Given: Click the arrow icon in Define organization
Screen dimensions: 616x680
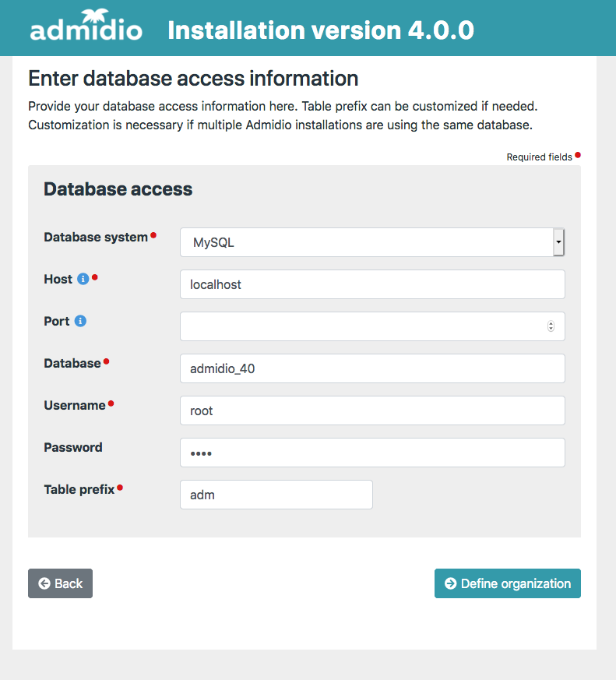Looking at the screenshot, I should (x=450, y=583).
